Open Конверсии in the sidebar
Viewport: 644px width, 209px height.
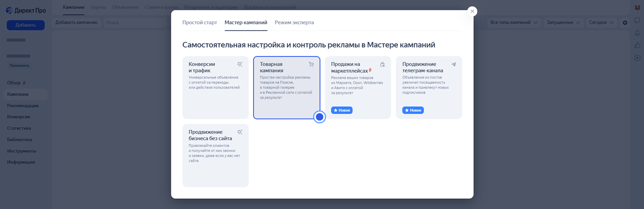[18, 117]
